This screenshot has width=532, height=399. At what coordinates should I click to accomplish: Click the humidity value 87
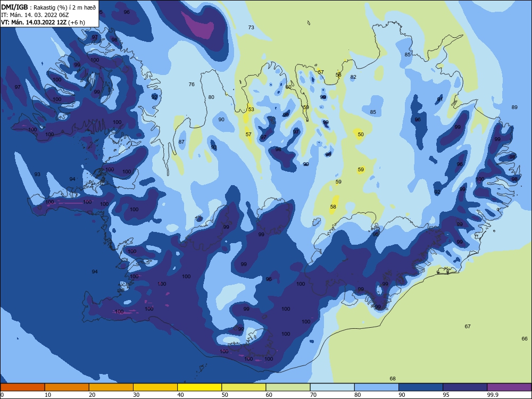(181, 142)
